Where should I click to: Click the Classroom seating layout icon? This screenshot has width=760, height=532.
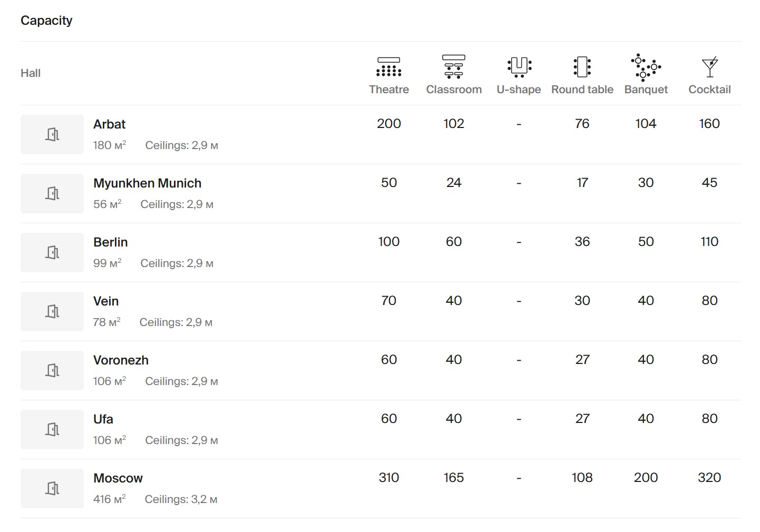[x=454, y=66]
